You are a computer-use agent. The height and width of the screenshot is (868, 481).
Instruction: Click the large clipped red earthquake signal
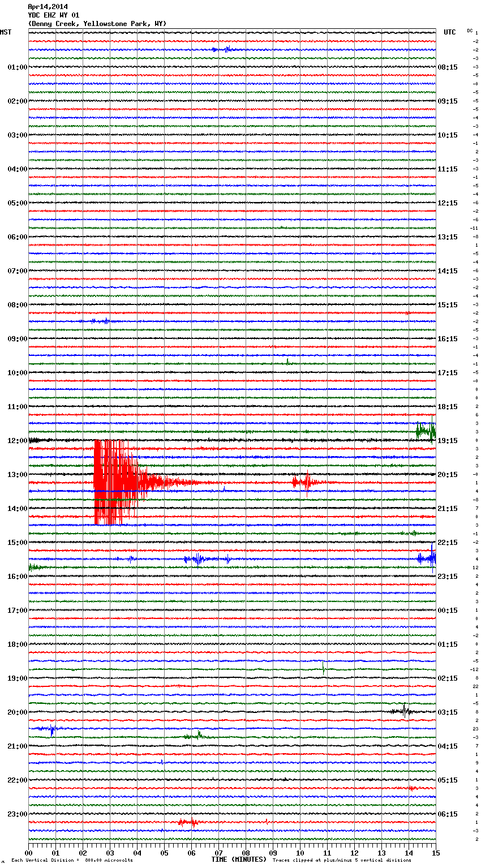click(x=116, y=482)
